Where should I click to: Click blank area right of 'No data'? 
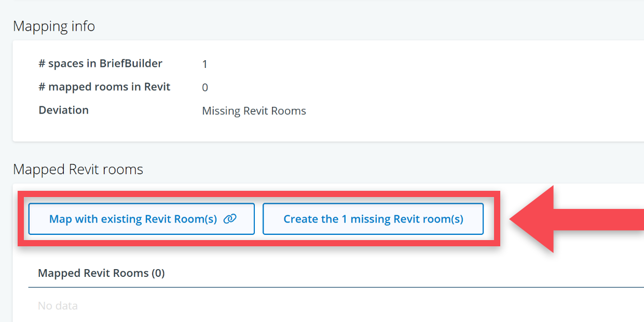click(311, 306)
